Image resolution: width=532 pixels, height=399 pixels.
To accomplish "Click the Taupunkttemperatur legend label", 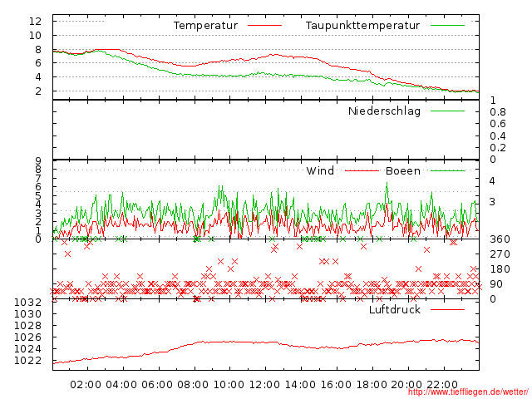I will [x=362, y=26].
